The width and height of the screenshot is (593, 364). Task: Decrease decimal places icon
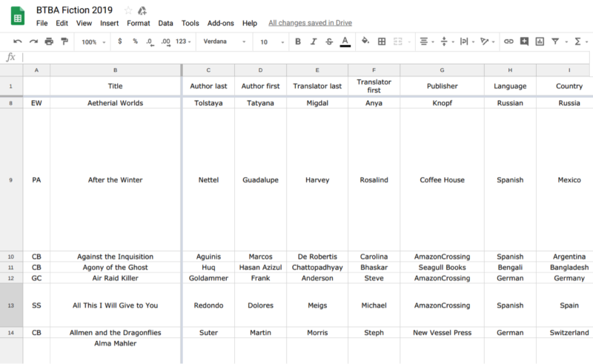(150, 42)
